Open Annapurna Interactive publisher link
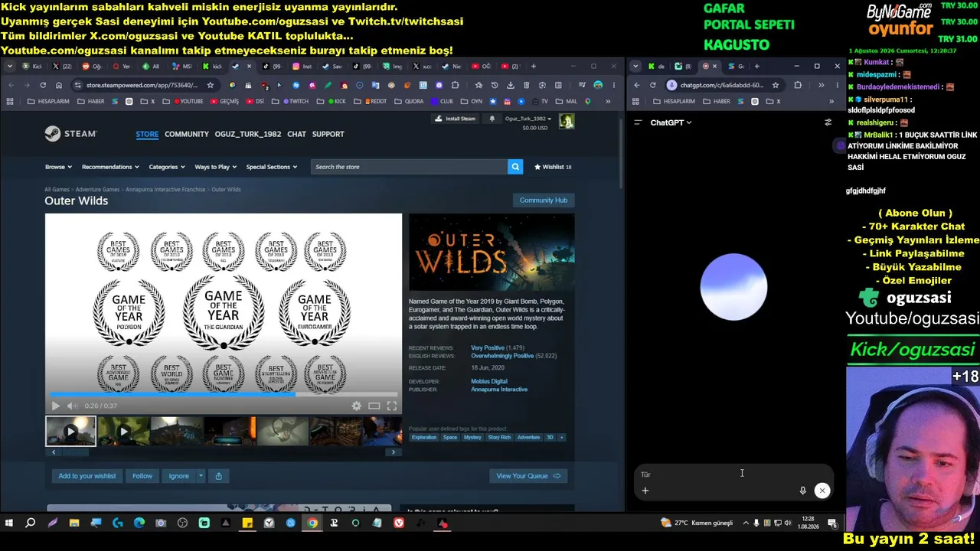The height and width of the screenshot is (551, 980). [499, 390]
